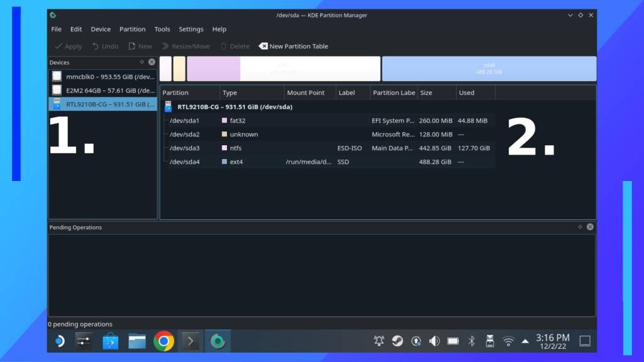Click the sda3 pink partition block
The height and width of the screenshot is (362, 644).
pos(284,69)
